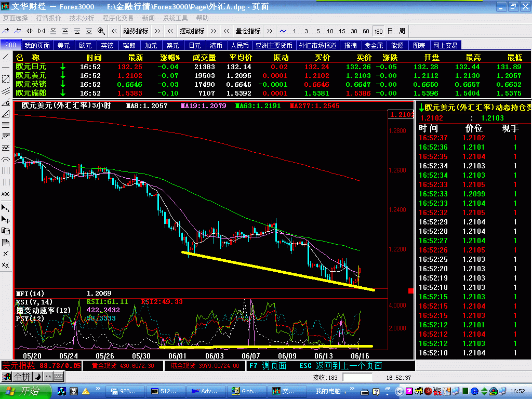
Task: Switch chart to weekly 周 period
Action: [x=402, y=31]
